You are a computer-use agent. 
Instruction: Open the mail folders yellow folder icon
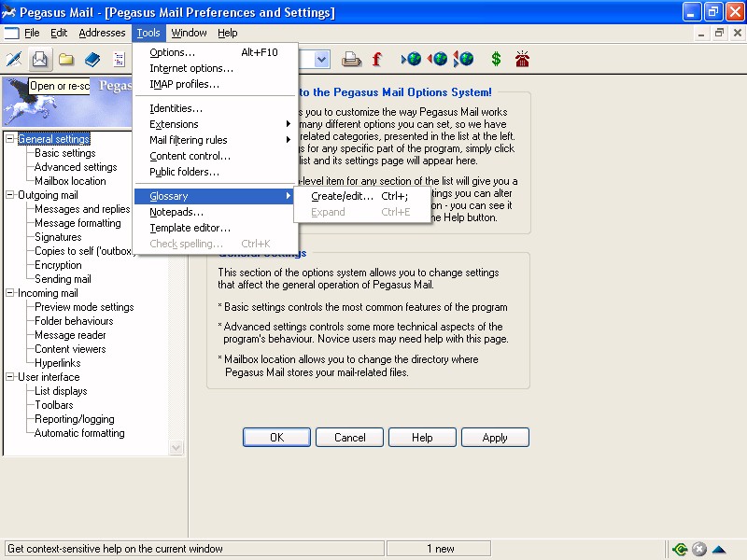[66, 59]
